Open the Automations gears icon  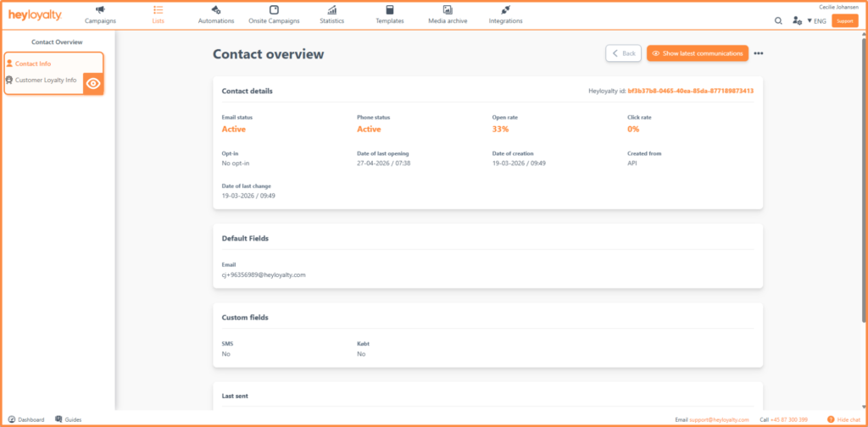pyautogui.click(x=216, y=9)
